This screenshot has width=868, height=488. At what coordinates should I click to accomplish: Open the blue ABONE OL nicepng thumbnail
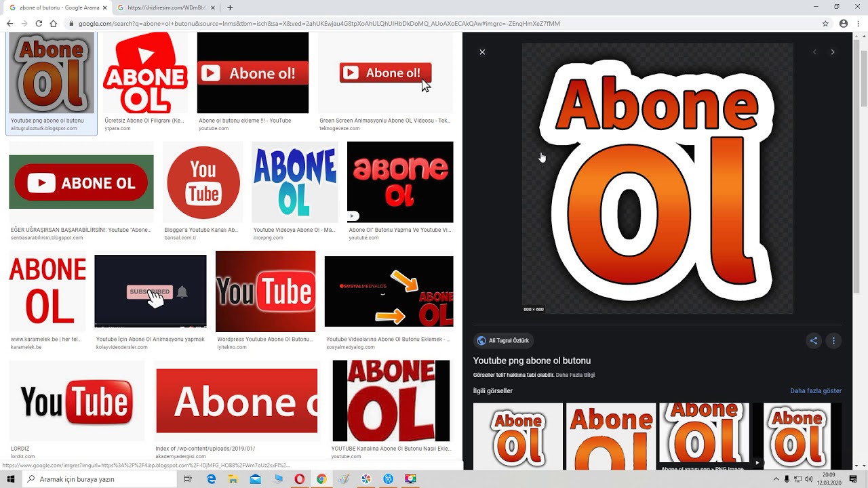[294, 182]
